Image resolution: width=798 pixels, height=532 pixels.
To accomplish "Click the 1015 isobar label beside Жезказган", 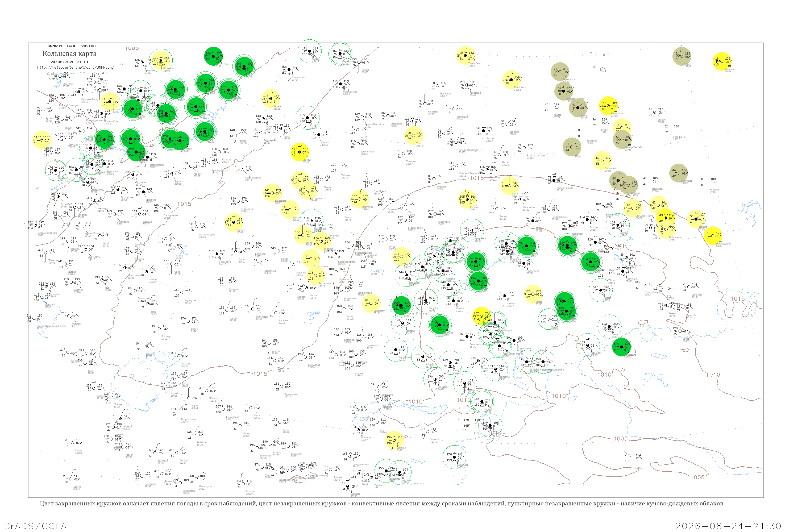I will (260, 374).
